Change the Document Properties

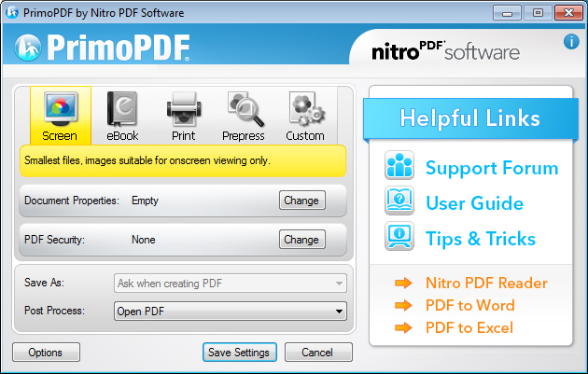(x=301, y=201)
